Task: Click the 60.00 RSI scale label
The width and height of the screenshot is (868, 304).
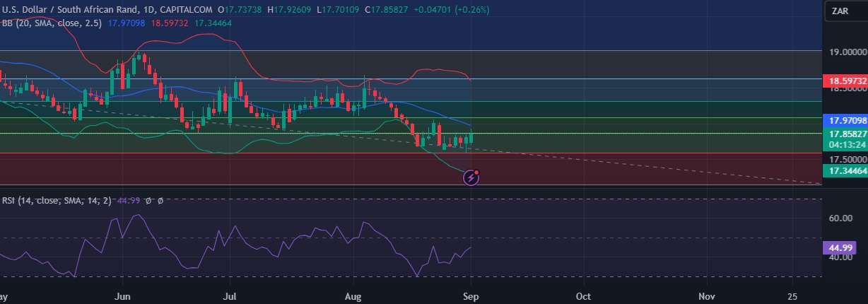Action: click(x=841, y=218)
